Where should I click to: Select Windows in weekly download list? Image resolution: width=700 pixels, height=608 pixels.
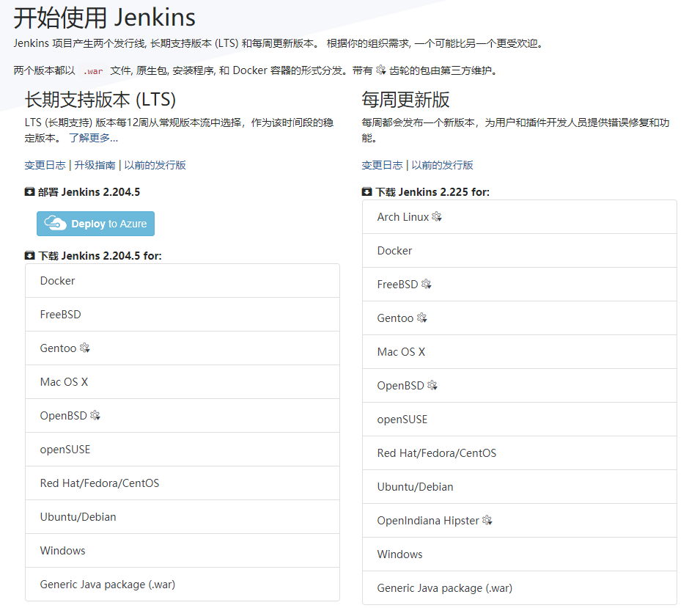(520, 554)
